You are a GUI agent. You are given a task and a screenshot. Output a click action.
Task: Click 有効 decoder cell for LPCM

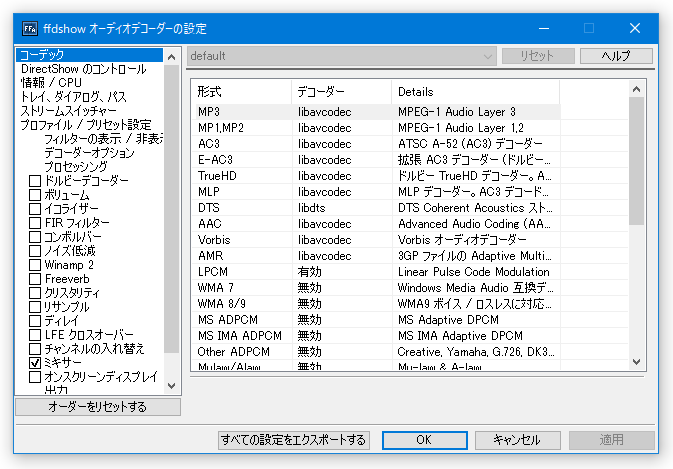click(x=309, y=272)
